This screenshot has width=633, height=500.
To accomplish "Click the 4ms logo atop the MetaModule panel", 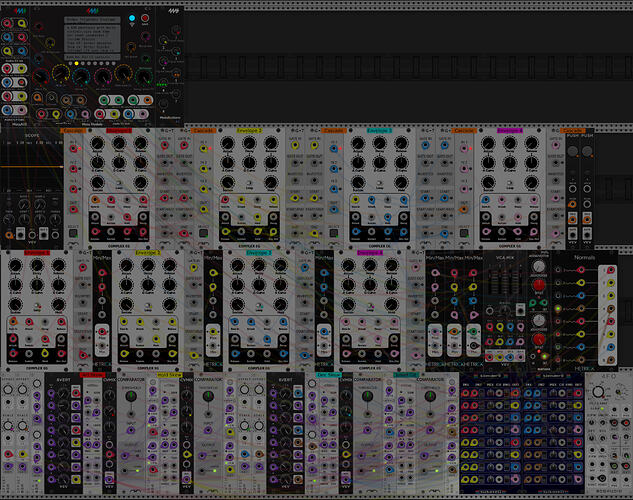I will click(x=93, y=10).
